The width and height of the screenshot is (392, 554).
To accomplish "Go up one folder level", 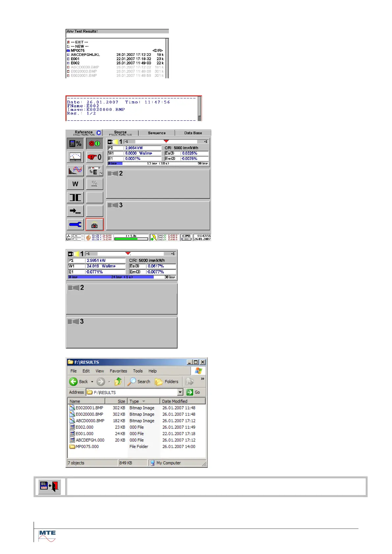I will pos(118,382).
